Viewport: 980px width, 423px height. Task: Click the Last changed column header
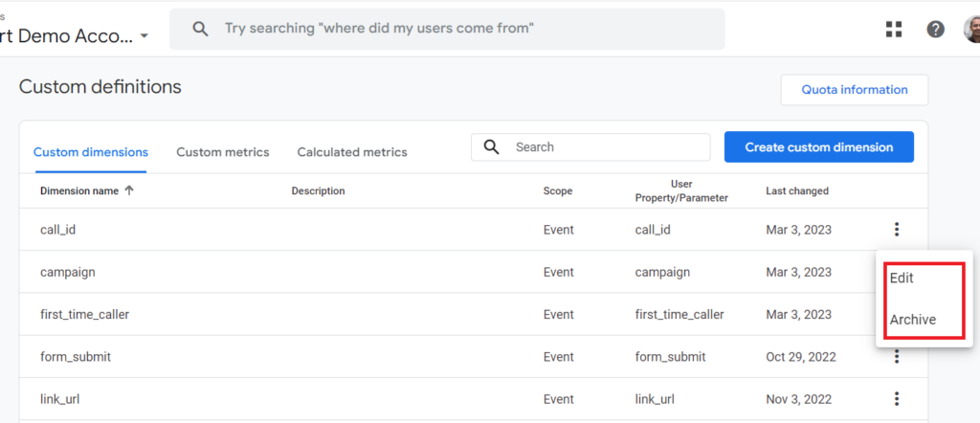[797, 191]
